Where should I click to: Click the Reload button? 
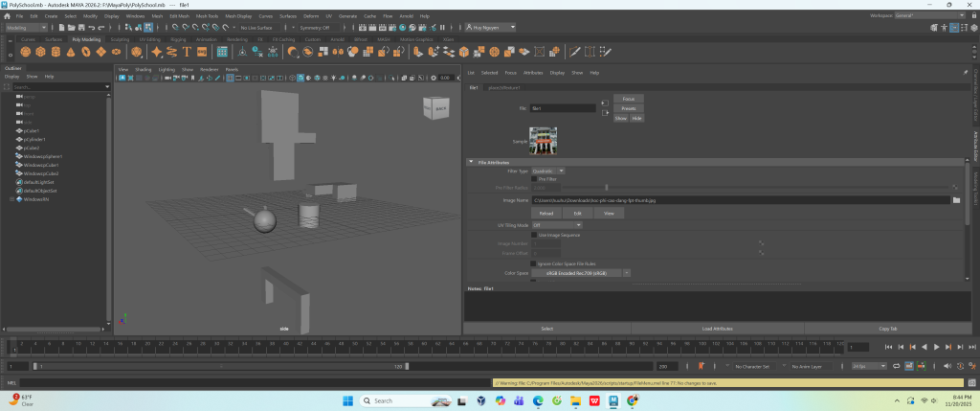(546, 213)
